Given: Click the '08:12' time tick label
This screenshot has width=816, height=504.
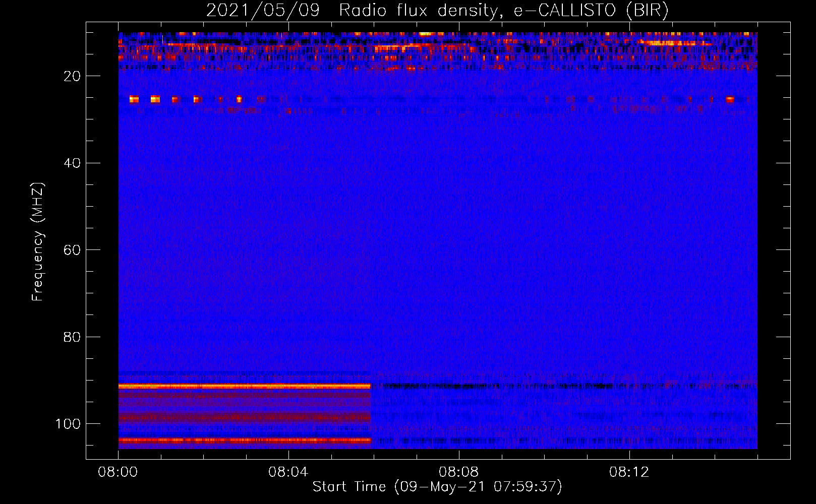Looking at the screenshot, I should tap(629, 472).
